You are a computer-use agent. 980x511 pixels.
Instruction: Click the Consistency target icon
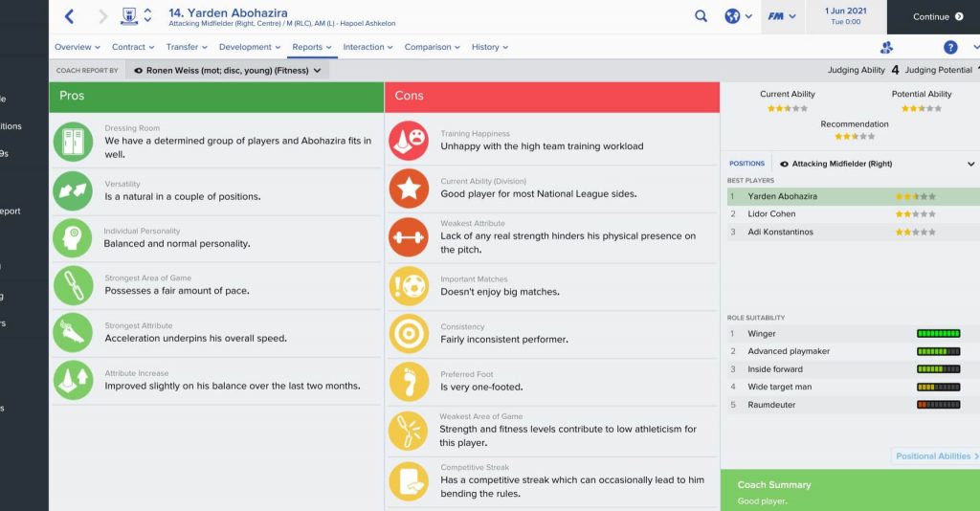click(x=409, y=334)
